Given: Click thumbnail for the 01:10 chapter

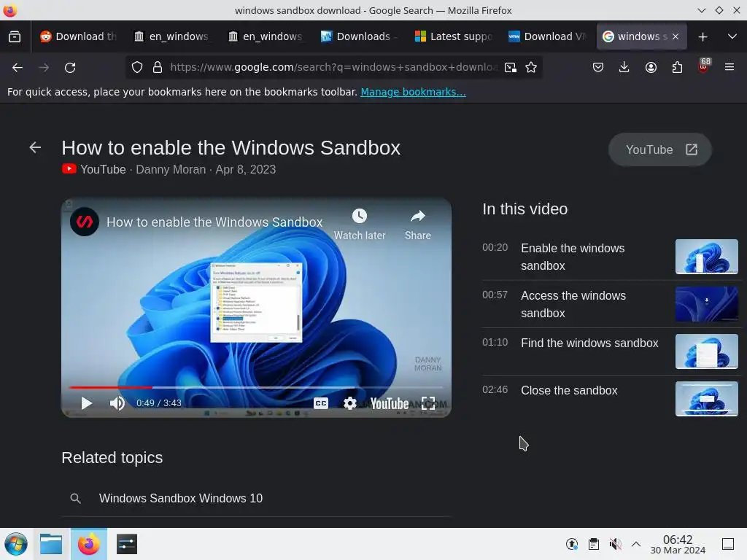Looking at the screenshot, I should pos(706,351).
